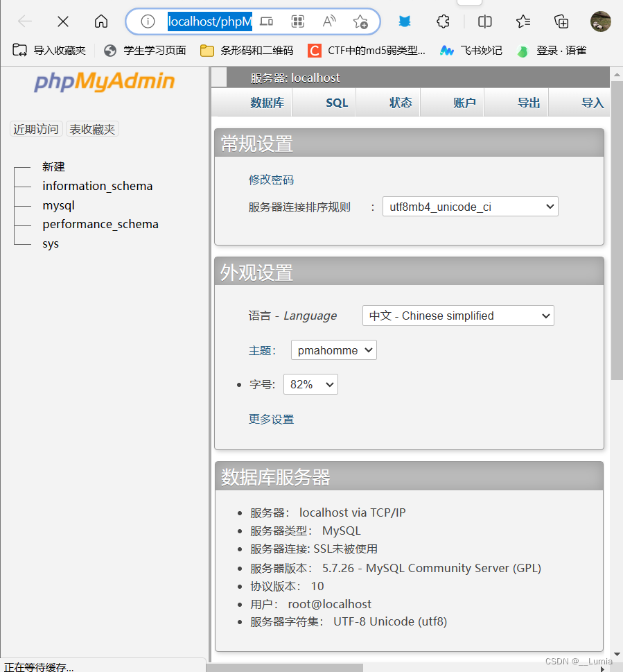Click the 常规设置 panel header
Image resolution: width=623 pixels, height=672 pixels.
click(409, 143)
